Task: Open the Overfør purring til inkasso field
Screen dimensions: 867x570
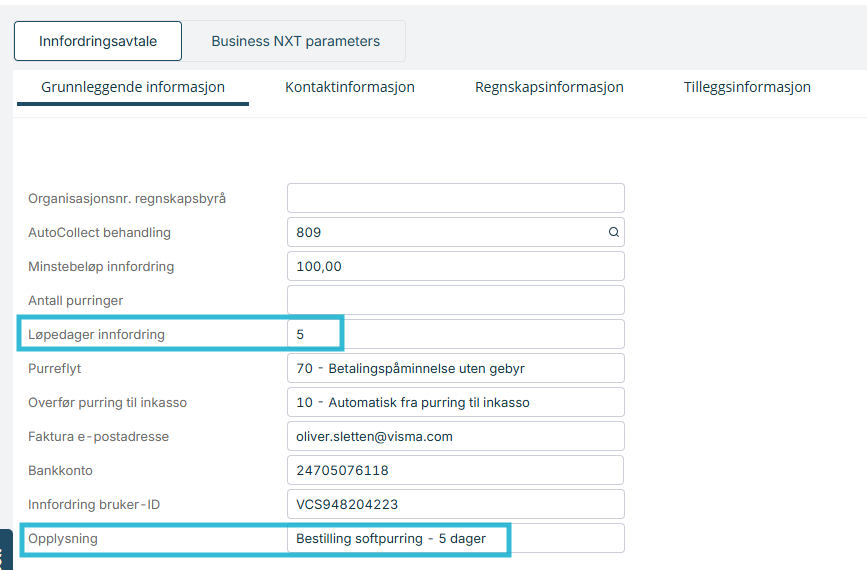Action: point(456,402)
